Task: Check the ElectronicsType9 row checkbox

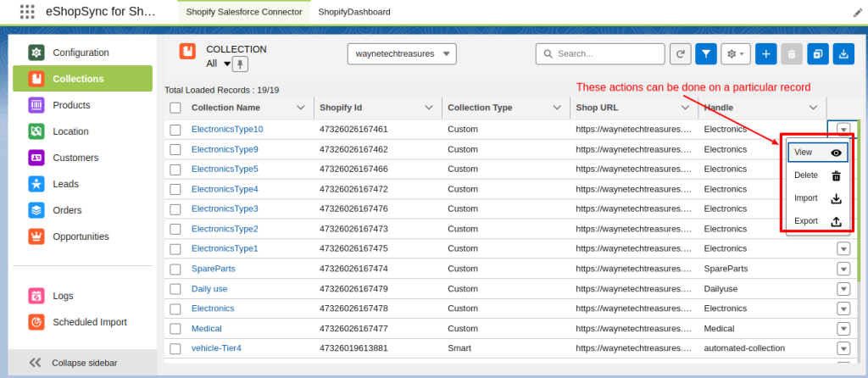Action: (175, 149)
